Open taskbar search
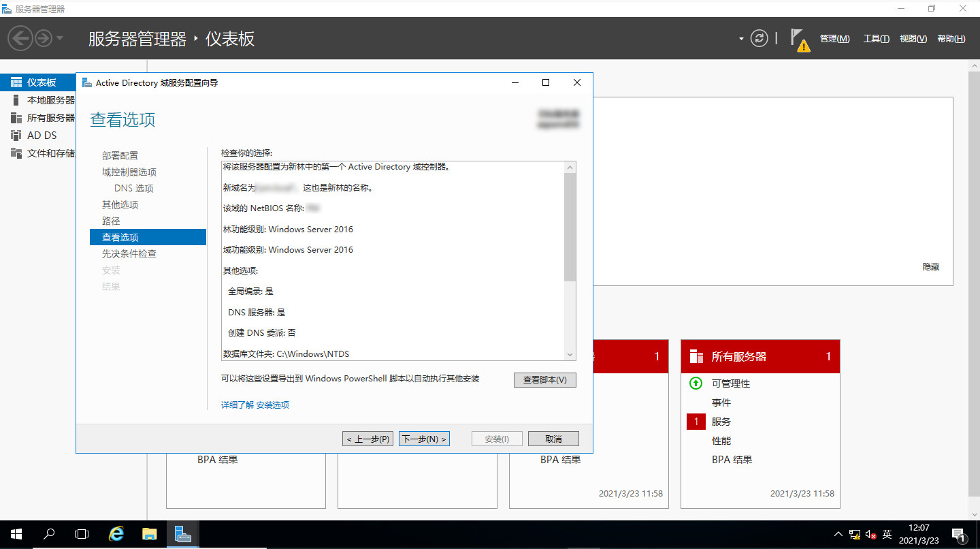The height and width of the screenshot is (549, 980). point(48,535)
